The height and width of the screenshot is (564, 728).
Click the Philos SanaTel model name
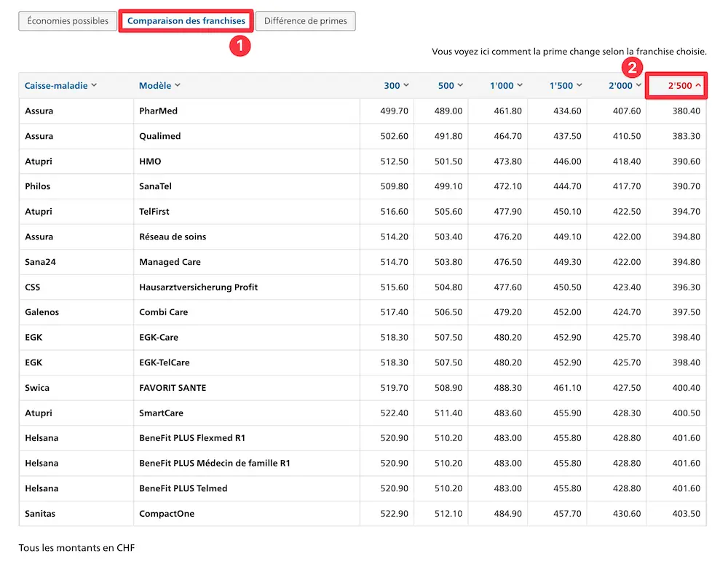tap(157, 186)
